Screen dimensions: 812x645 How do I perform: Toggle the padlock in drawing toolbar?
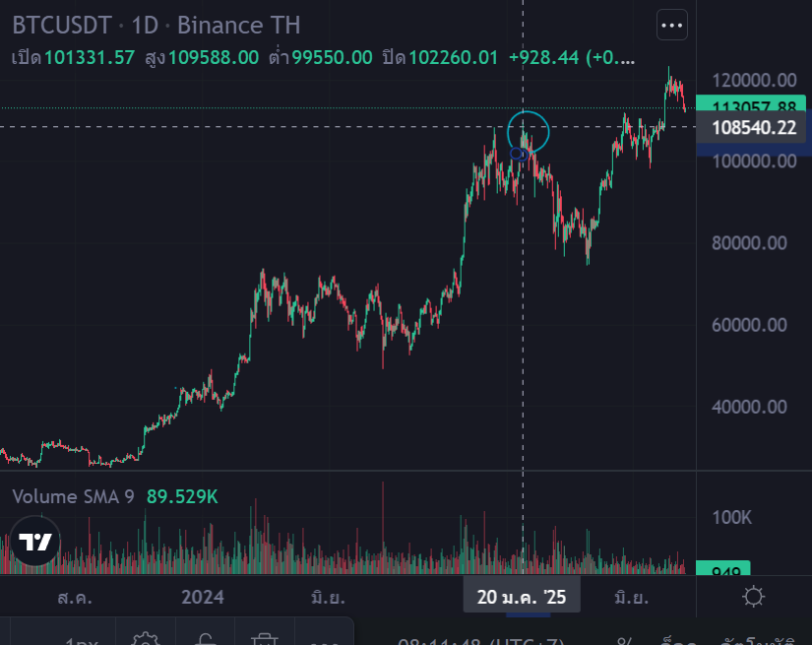pos(205,639)
